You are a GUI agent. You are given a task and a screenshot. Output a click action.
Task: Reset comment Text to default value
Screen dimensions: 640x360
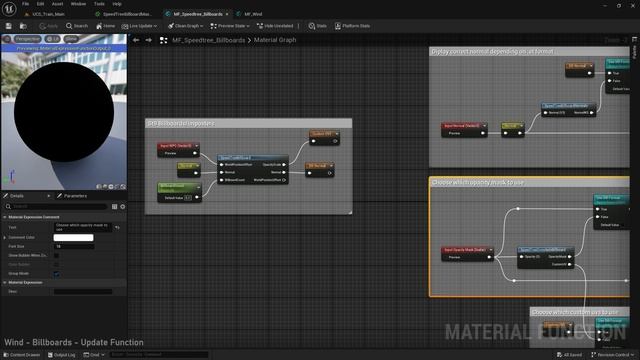point(118,227)
